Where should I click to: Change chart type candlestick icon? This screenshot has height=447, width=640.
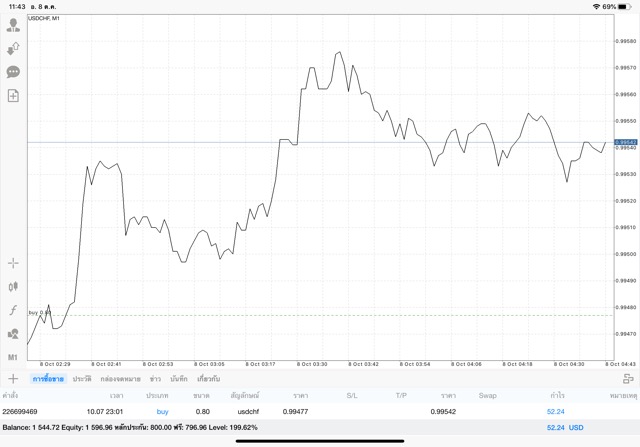pos(13,287)
